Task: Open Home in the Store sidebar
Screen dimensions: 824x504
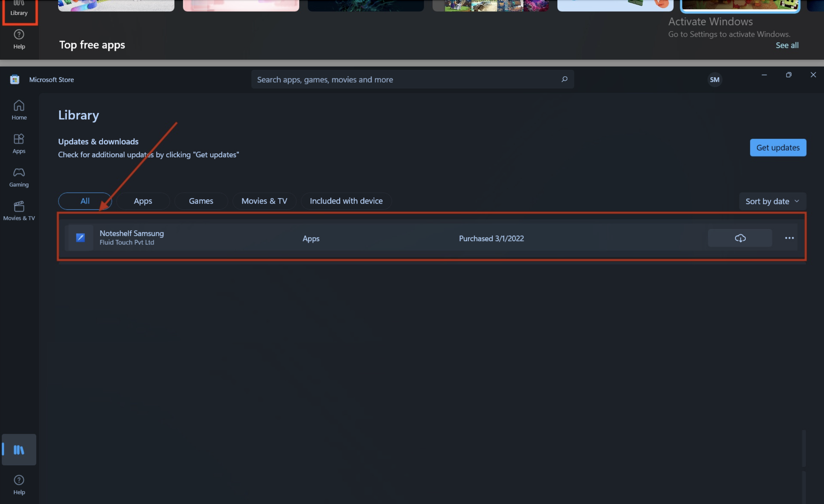Action: tap(19, 110)
